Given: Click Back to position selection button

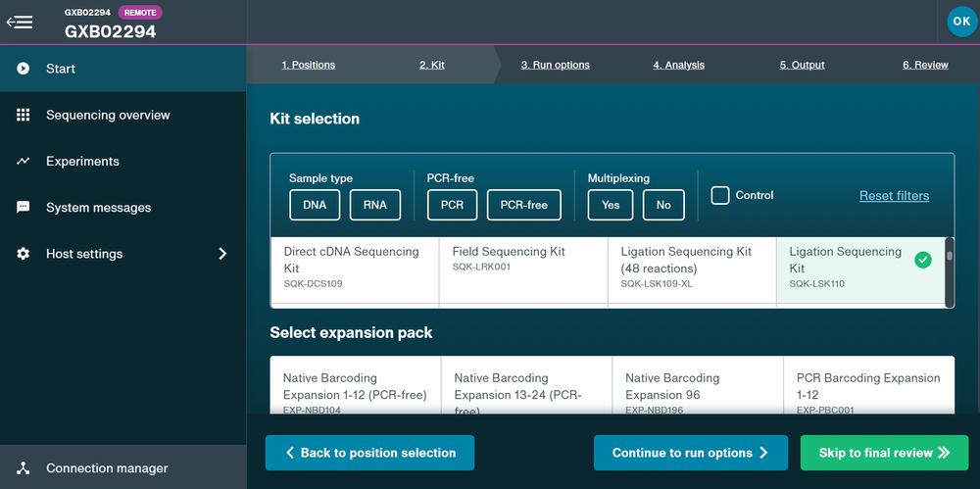Looking at the screenshot, I should coord(370,453).
